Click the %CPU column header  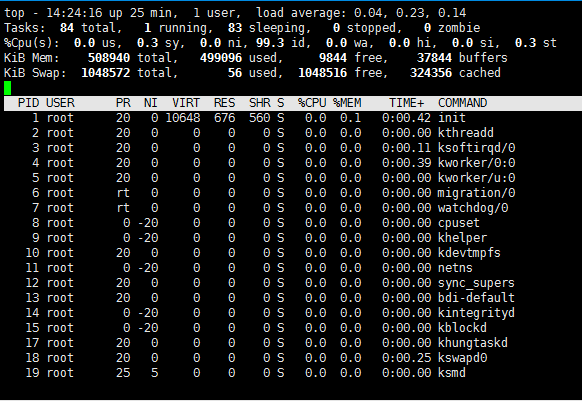312,103
